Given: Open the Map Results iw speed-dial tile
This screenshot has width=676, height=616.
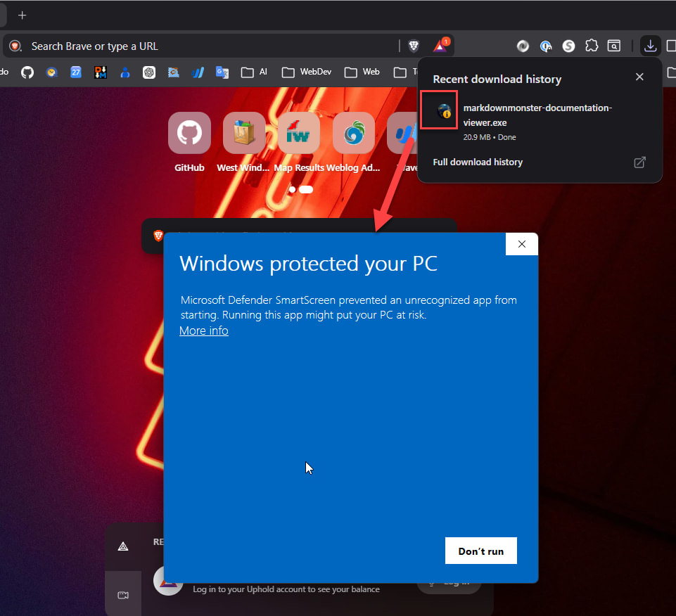Looking at the screenshot, I should click(299, 133).
